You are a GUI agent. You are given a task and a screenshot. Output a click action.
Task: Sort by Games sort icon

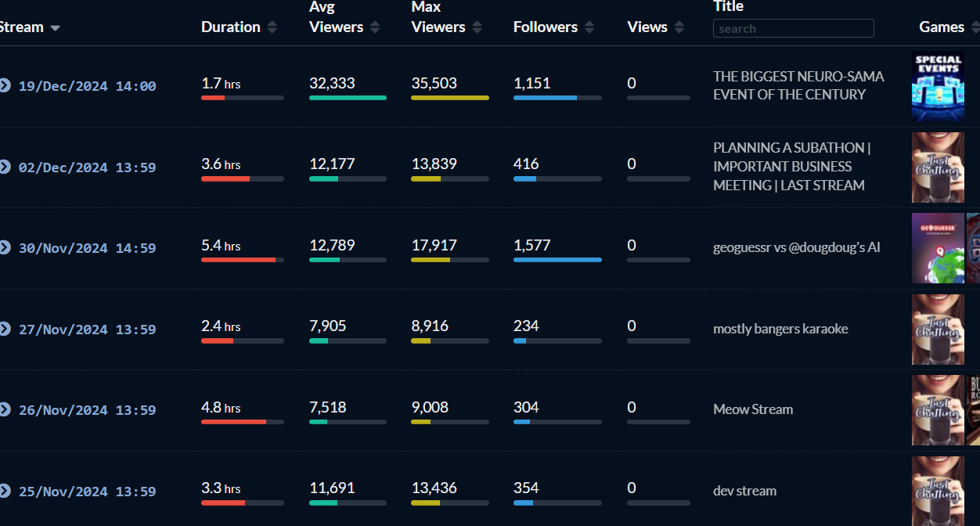click(975, 27)
